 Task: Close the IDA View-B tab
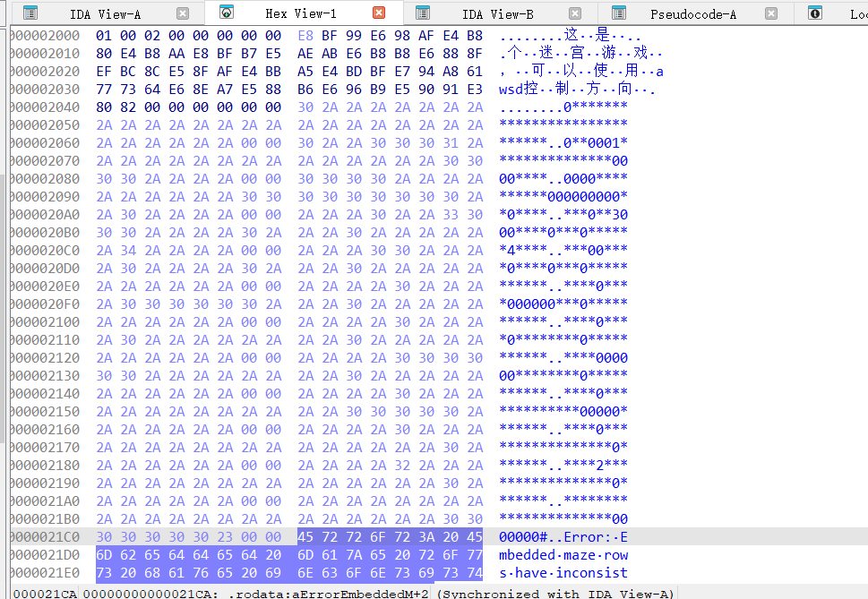[575, 13]
